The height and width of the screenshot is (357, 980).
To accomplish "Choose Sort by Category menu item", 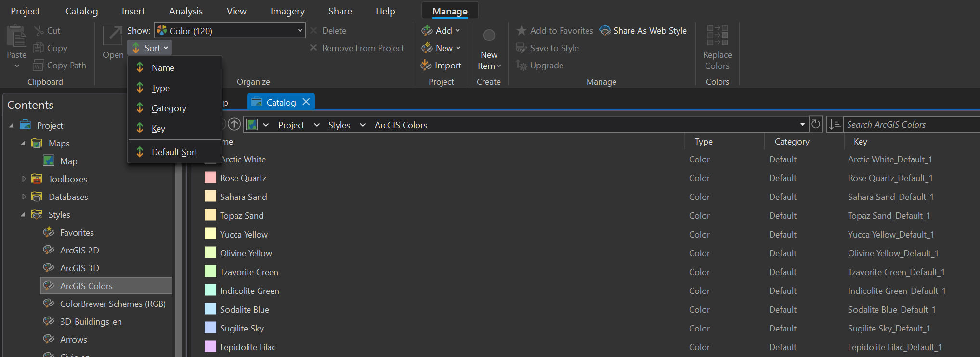I will [174, 108].
